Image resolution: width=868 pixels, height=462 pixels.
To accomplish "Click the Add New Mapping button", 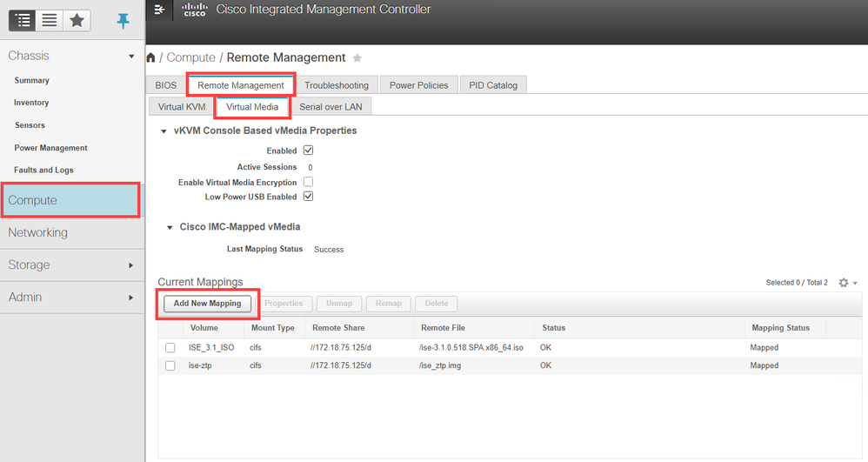I will pos(208,304).
